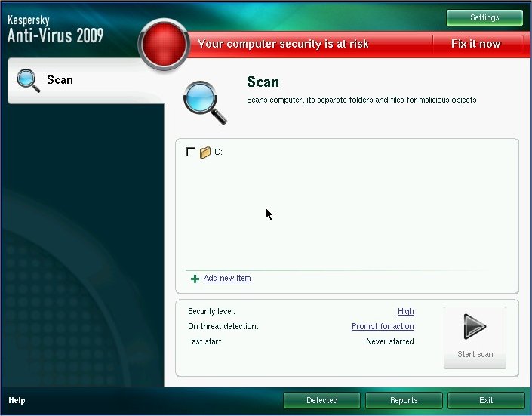Open the High security level link

pos(405,311)
